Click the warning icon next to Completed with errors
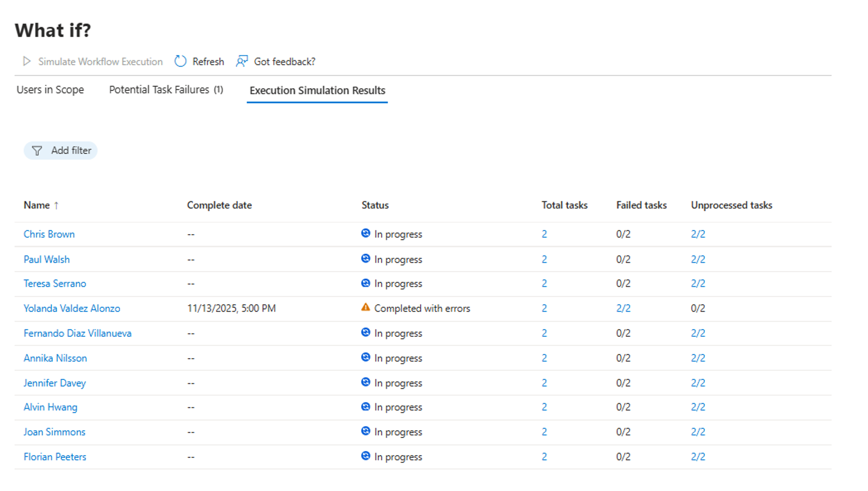Screen dimensions: 868x491 pos(365,308)
